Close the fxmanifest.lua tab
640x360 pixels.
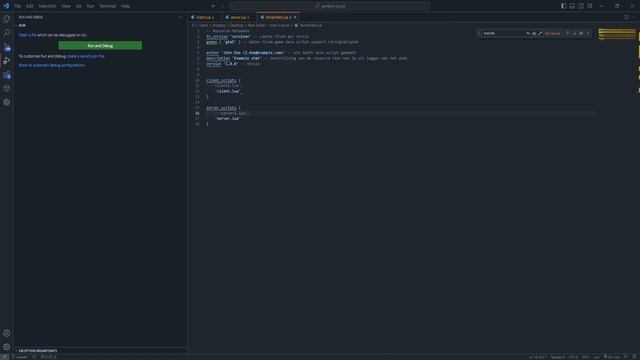pyautogui.click(x=295, y=17)
